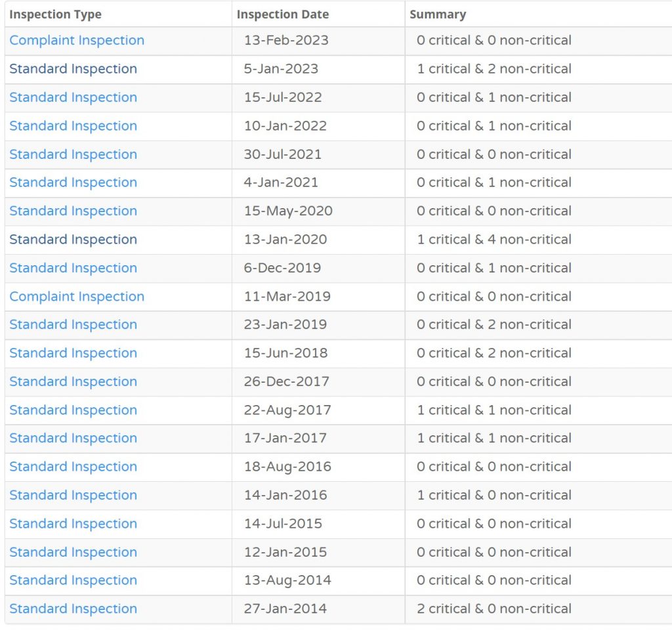Select the summary text in the 17-Jan-2017 row
The width and height of the screenshot is (672, 644).
tap(494, 438)
